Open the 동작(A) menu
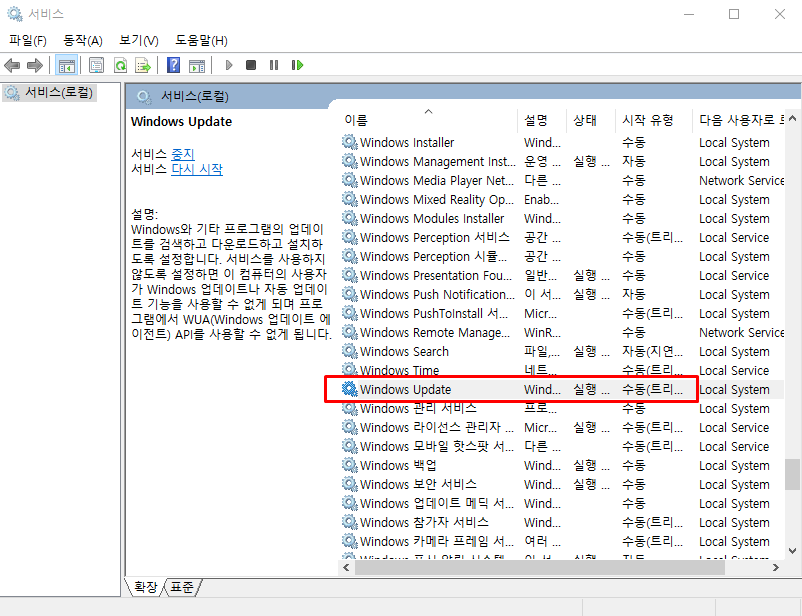The height and width of the screenshot is (616, 802). pyautogui.click(x=83, y=40)
